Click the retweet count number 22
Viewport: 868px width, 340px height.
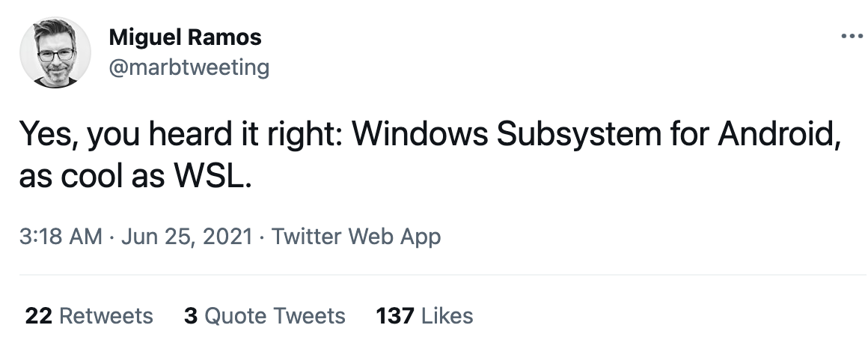[38, 316]
